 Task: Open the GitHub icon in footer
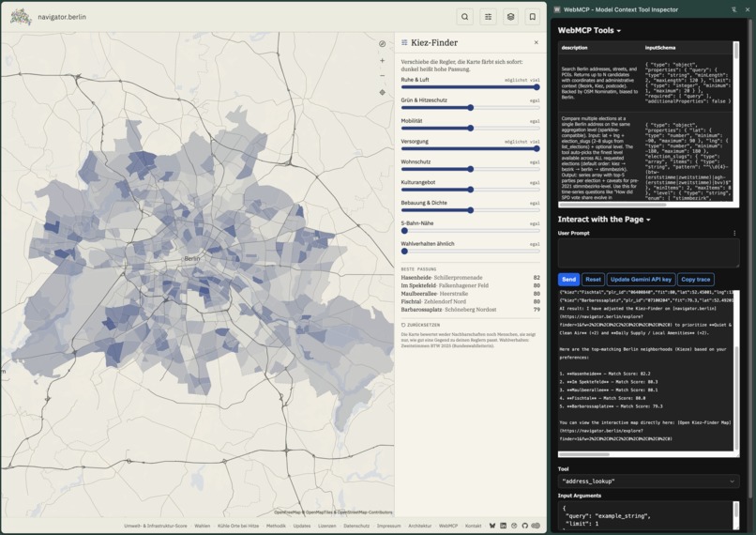[524, 526]
